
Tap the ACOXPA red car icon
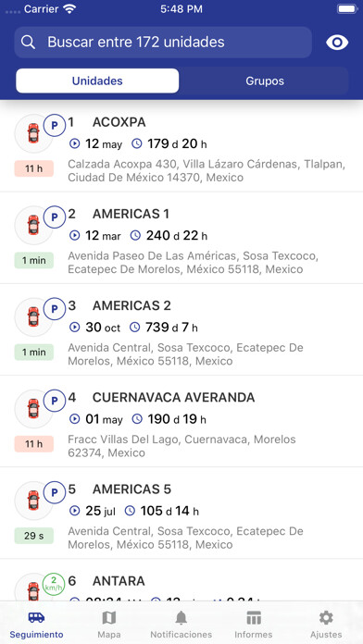coord(33,133)
